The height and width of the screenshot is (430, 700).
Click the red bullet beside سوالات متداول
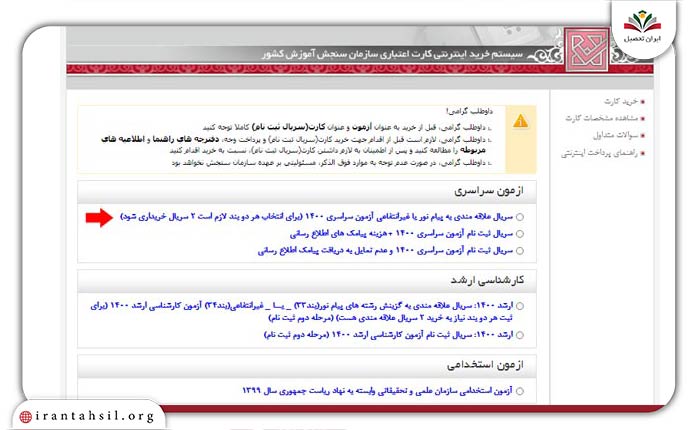click(x=642, y=135)
